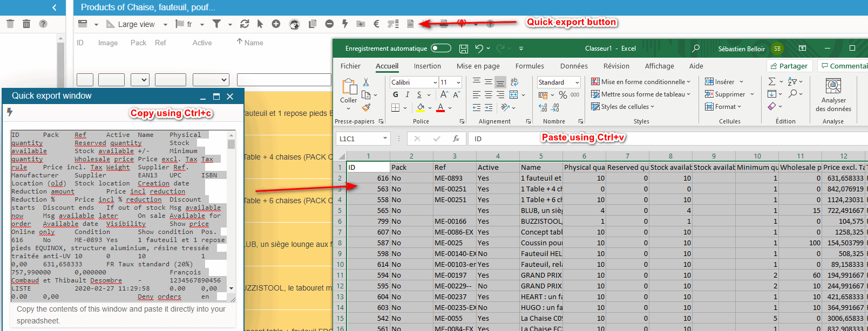Click the Excel save icon
The width and height of the screenshot is (868, 331).
463,49
